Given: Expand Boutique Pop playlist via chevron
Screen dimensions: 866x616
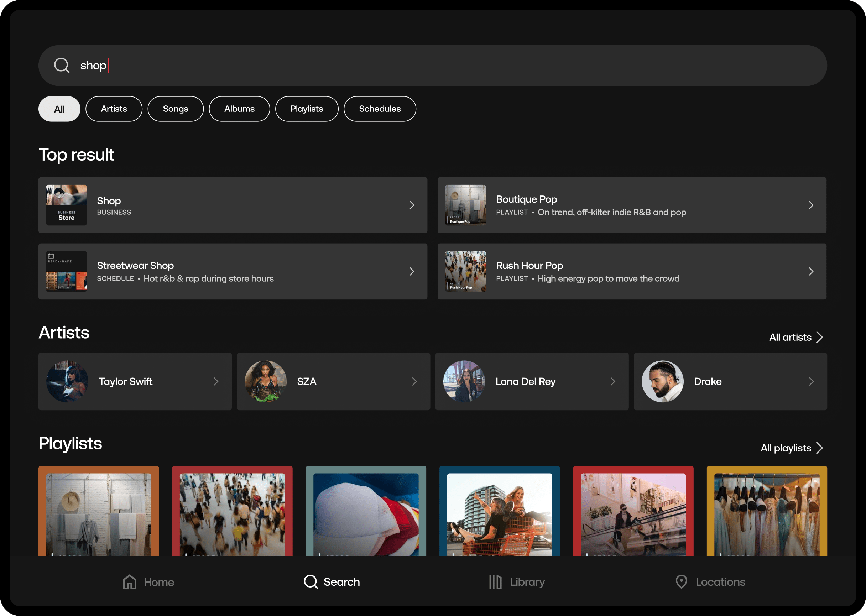Looking at the screenshot, I should [x=810, y=205].
